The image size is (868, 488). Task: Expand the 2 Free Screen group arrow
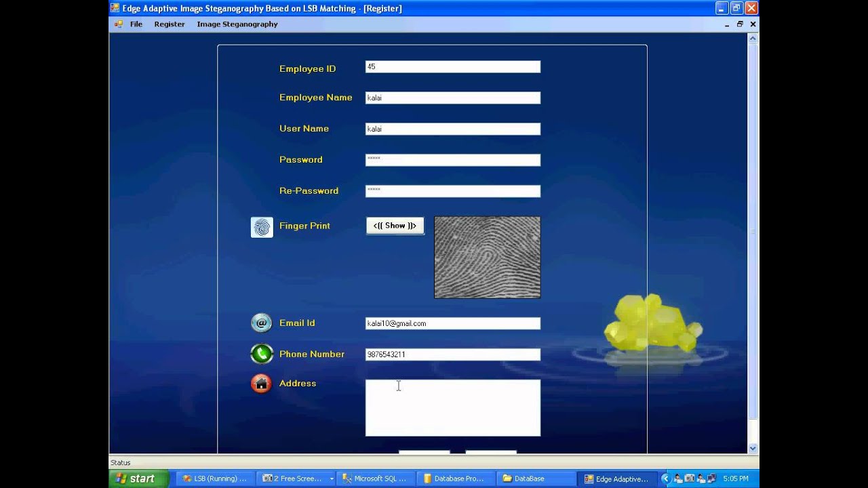(x=331, y=479)
